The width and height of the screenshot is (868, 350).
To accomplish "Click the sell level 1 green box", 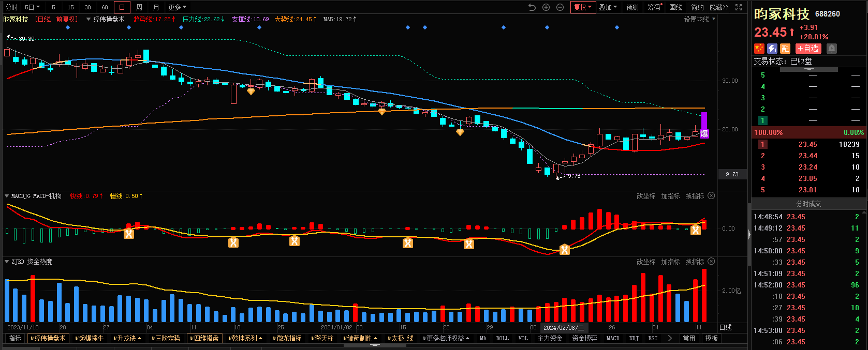I will pyautogui.click(x=762, y=120).
